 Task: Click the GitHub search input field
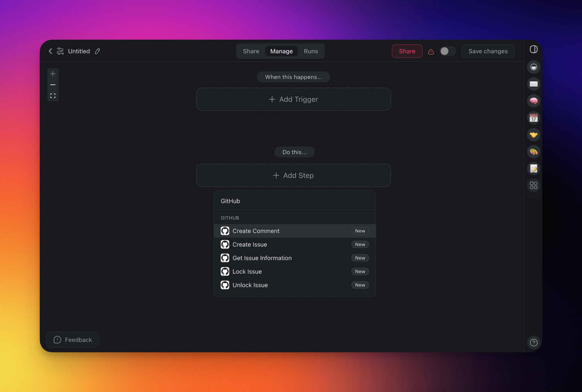tap(295, 201)
